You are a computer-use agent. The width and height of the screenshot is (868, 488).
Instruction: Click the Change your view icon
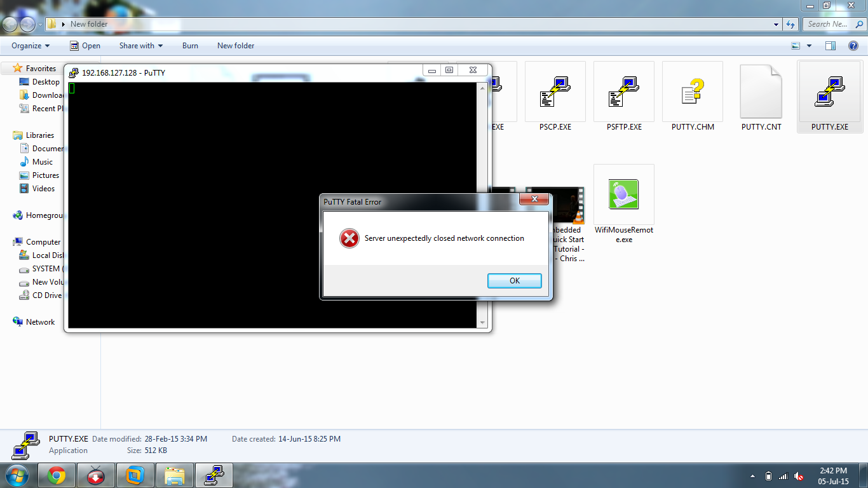tap(796, 46)
